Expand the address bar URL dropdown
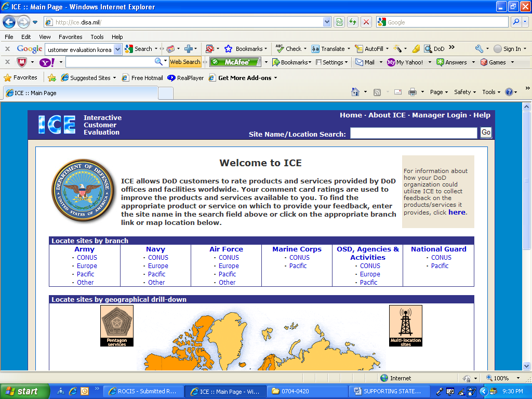532x399 pixels. [327, 22]
